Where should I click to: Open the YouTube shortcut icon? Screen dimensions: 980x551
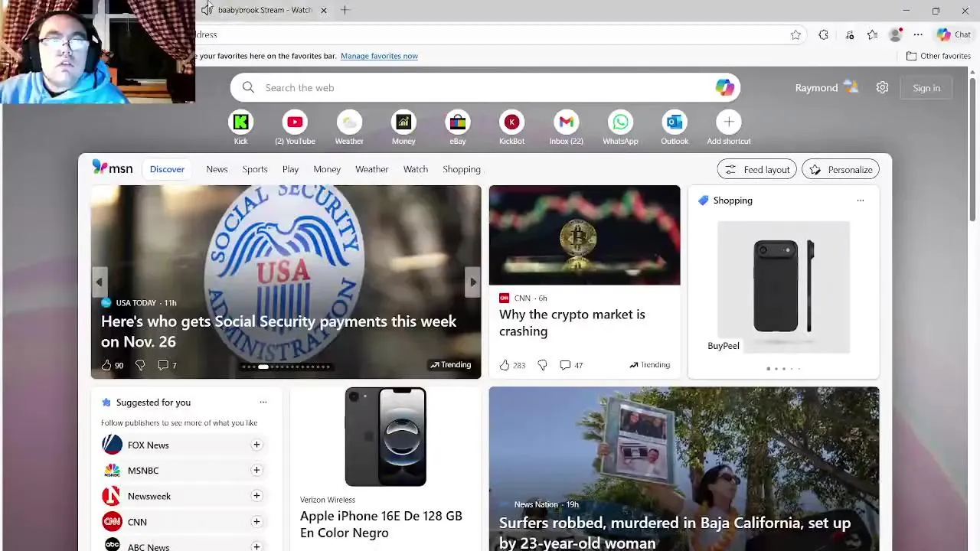(x=295, y=122)
